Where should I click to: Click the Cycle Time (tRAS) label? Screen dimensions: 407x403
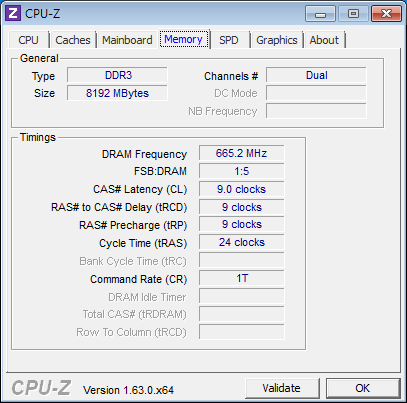click(x=143, y=243)
